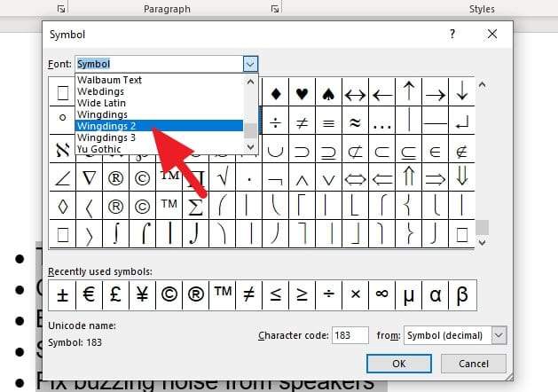The image size is (558, 392).
Task: Choose Yu Gothic in font list
Action: [160, 149]
